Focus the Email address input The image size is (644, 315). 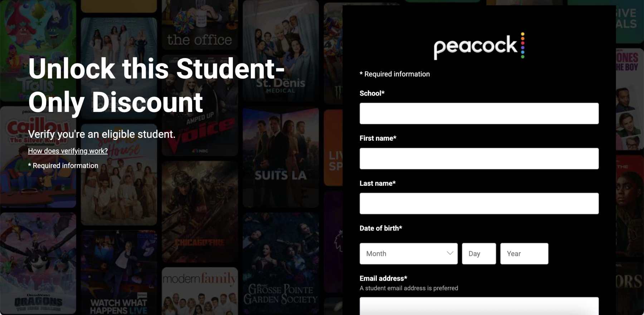(x=479, y=306)
